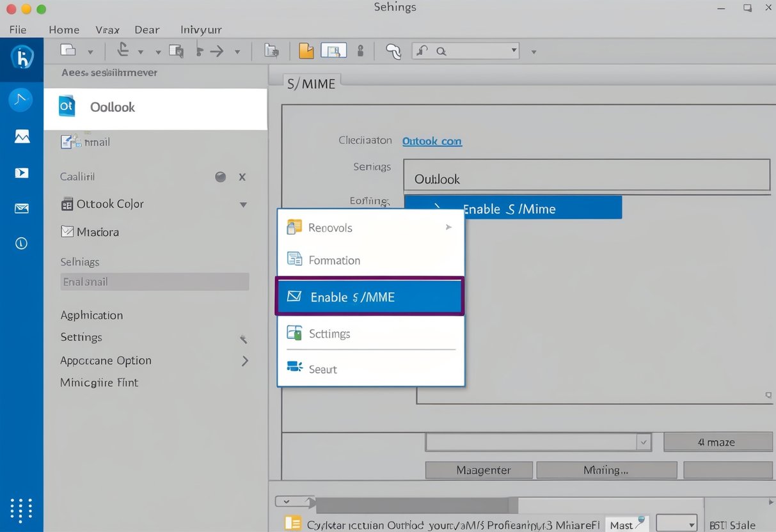Select the Dear menu item
Image resolution: width=776 pixels, height=532 pixels.
pyautogui.click(x=147, y=29)
